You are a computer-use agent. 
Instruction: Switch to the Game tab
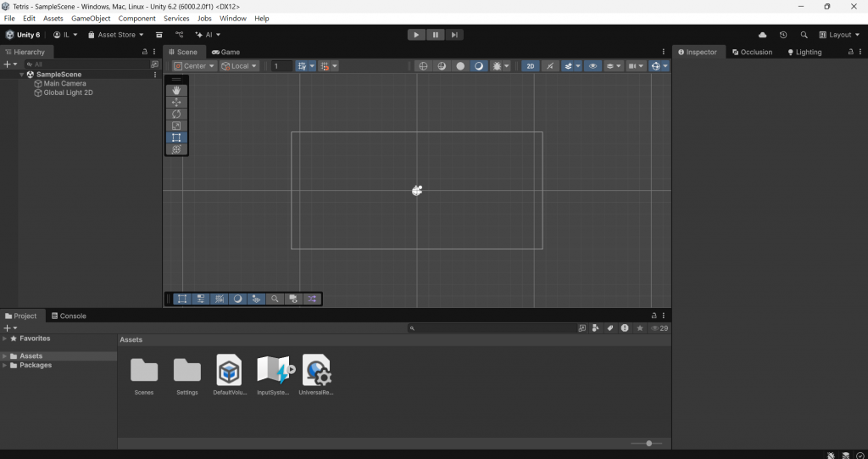click(x=225, y=52)
